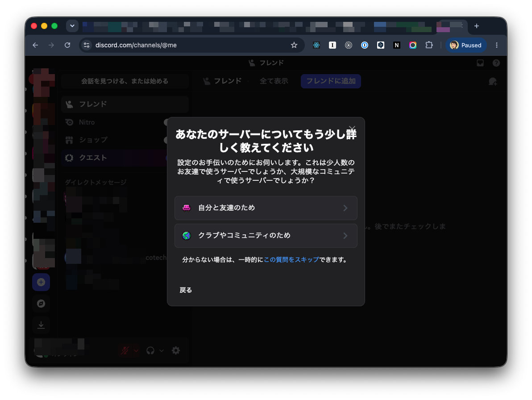Open headphone options dropdown arrow

[162, 350]
